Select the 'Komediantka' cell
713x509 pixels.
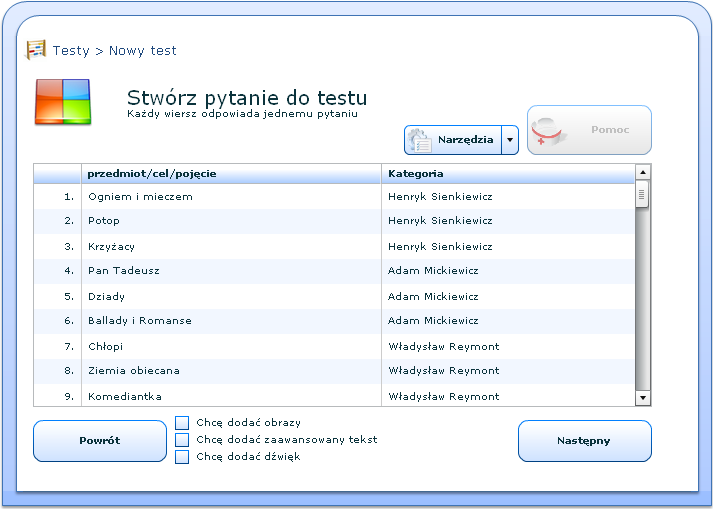click(x=231, y=396)
